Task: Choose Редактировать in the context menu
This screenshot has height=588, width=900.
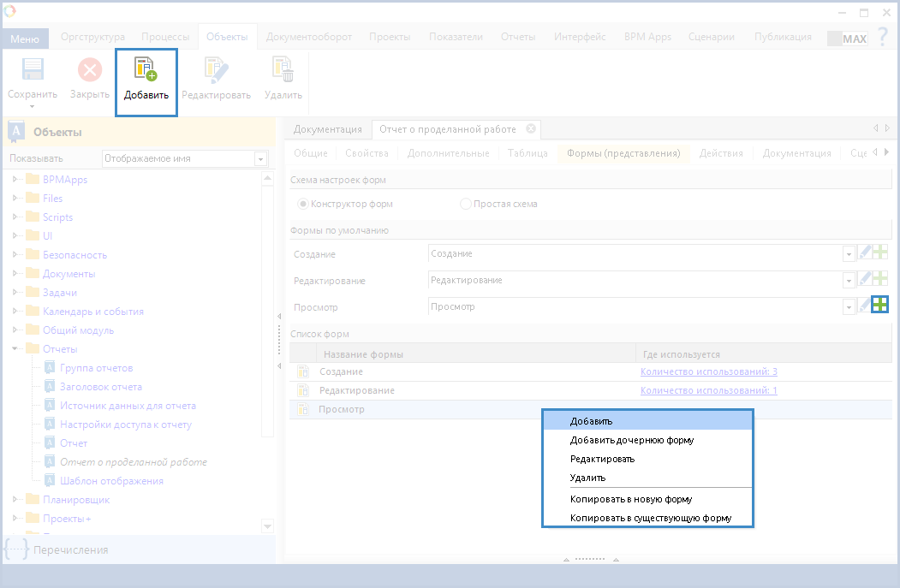Action: 647,459
